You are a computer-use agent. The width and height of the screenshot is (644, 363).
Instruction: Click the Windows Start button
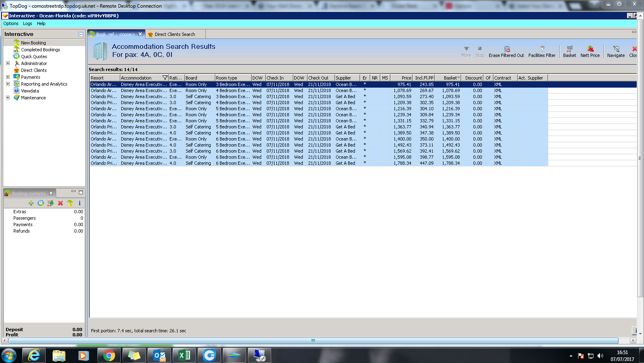(9, 355)
